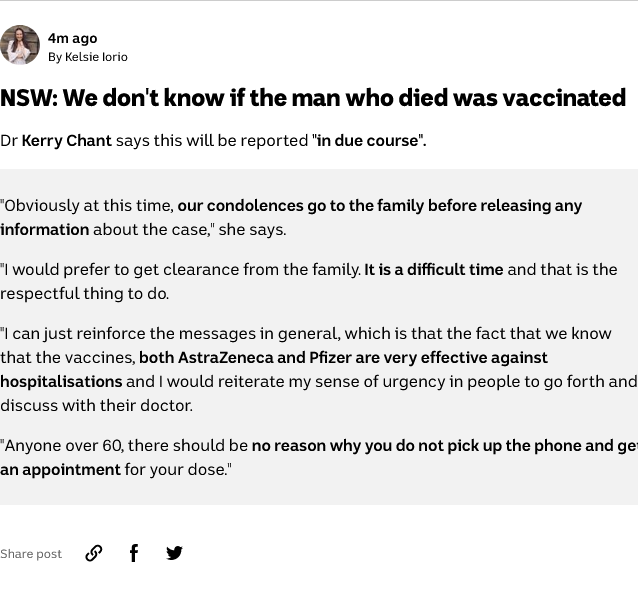The width and height of the screenshot is (638, 593).
Task: Share the post on Facebook
Action: coord(134,553)
